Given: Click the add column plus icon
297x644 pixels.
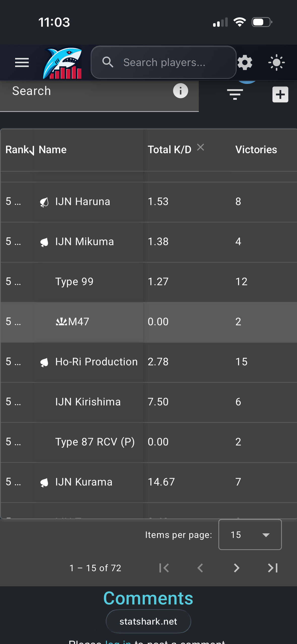Looking at the screenshot, I should point(280,94).
